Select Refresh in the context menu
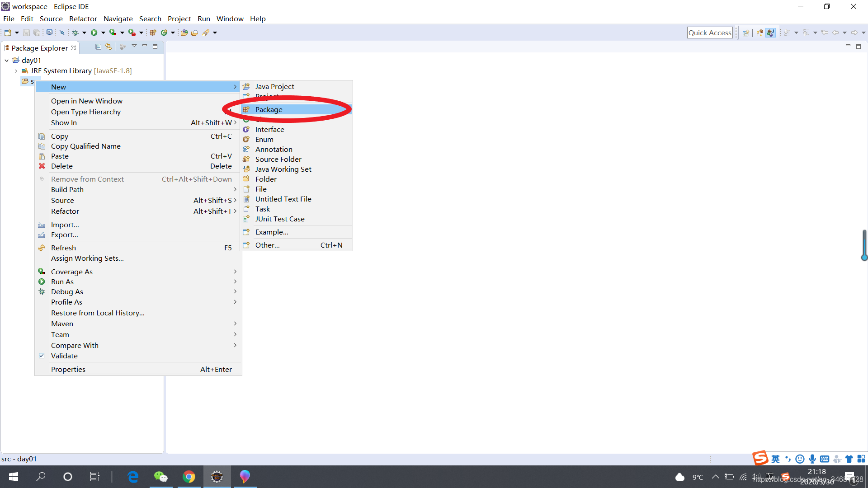The width and height of the screenshot is (868, 488). 138,248
